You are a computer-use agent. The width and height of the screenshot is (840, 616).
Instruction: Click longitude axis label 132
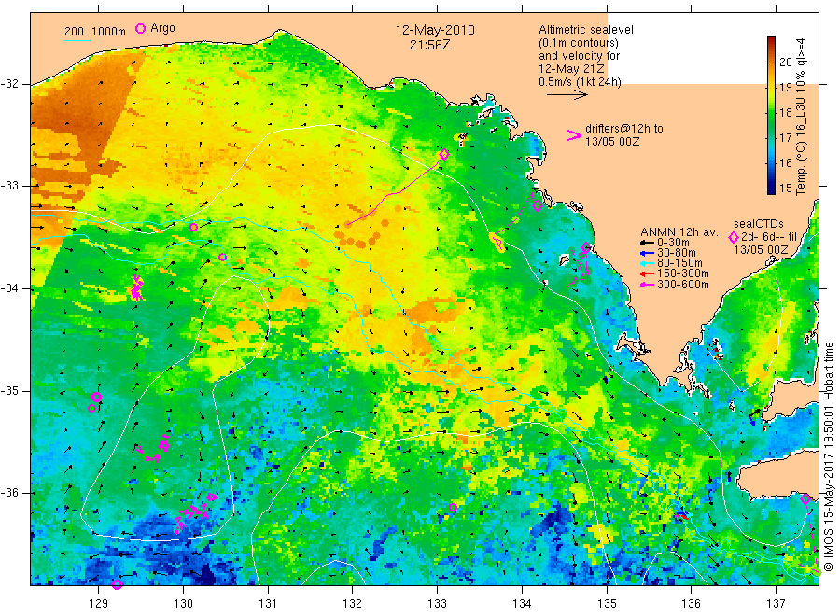tap(353, 604)
